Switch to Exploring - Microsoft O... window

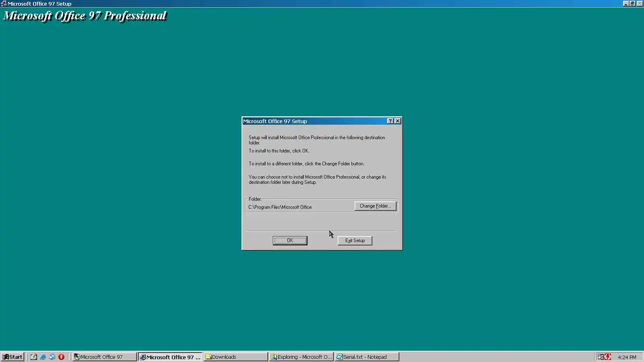(301, 357)
